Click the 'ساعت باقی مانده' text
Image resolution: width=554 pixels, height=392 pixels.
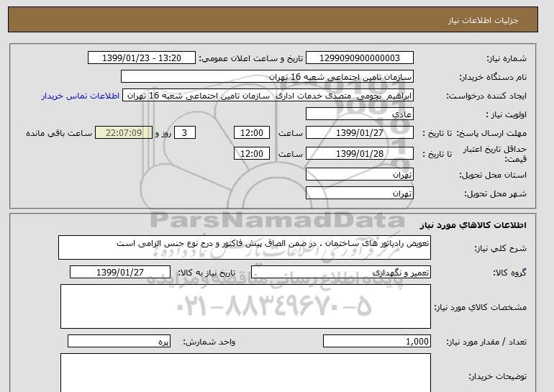pos(59,133)
